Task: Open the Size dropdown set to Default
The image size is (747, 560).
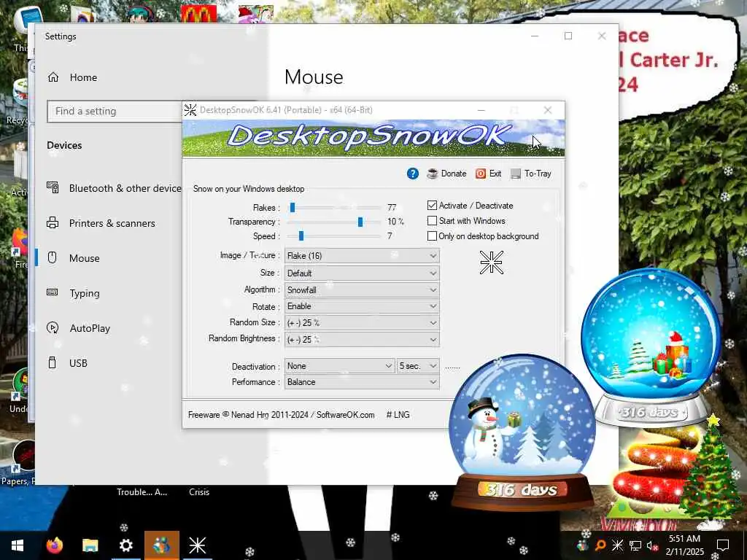Action: click(362, 273)
